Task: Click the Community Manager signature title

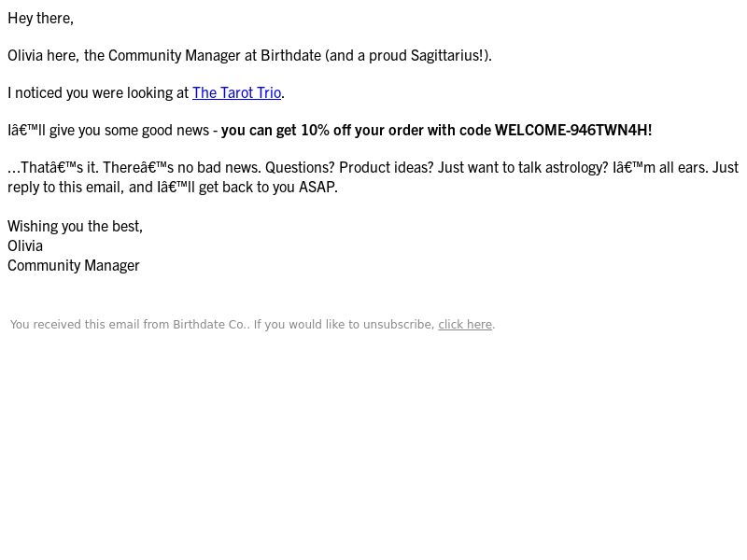Action: coord(74,266)
